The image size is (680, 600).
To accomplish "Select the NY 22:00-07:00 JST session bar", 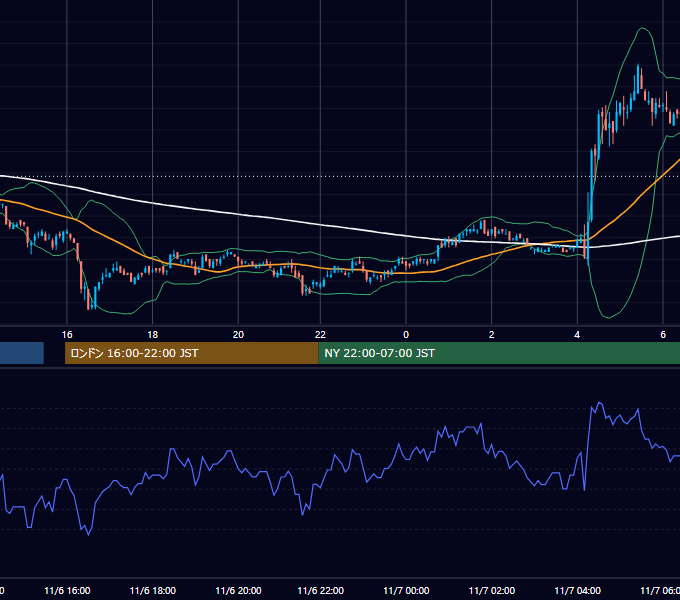I will pos(499,353).
